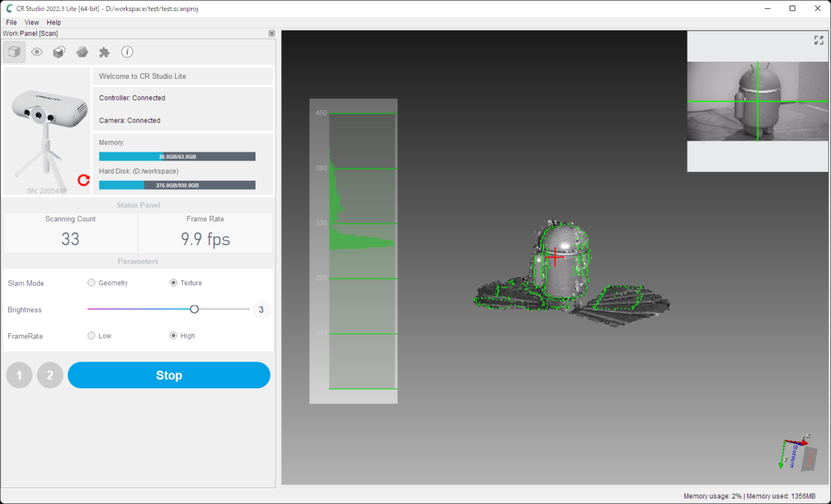The width and height of the screenshot is (831, 504).
Task: Click the Frame Rate value 9.9 fps
Action: (x=206, y=240)
